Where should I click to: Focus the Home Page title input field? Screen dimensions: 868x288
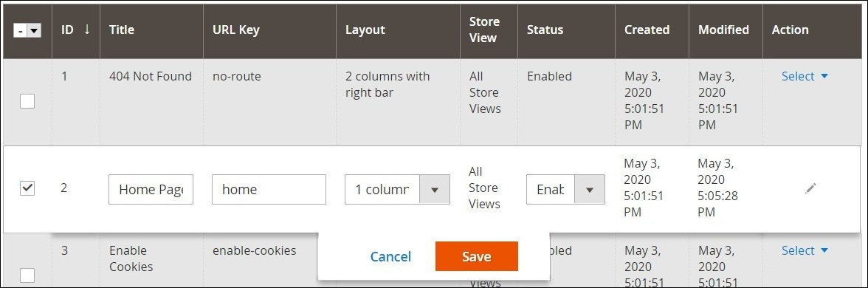click(x=151, y=189)
